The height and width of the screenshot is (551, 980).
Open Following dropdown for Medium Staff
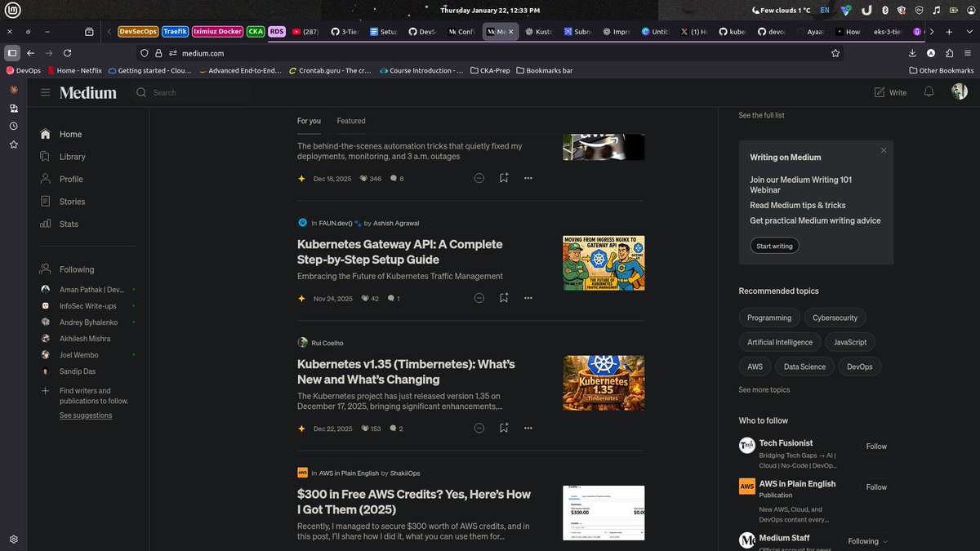[867, 541]
